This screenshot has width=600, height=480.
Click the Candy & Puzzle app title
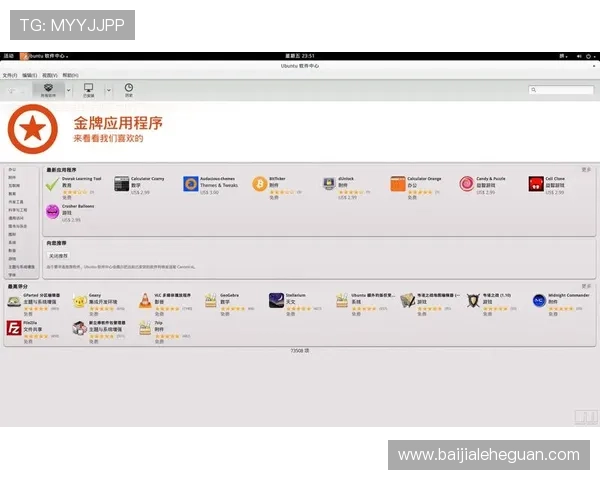[x=491, y=179]
